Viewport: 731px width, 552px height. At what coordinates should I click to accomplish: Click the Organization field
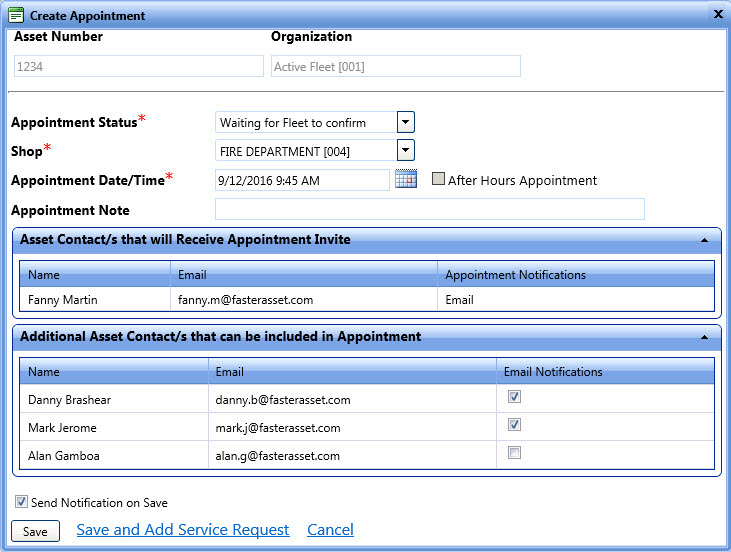coord(396,66)
